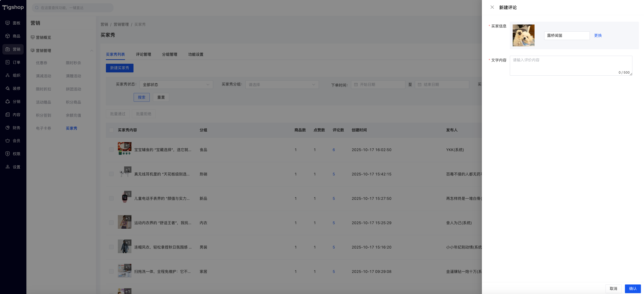
Task: Click the 更换 link to change buyer
Action: point(598,35)
